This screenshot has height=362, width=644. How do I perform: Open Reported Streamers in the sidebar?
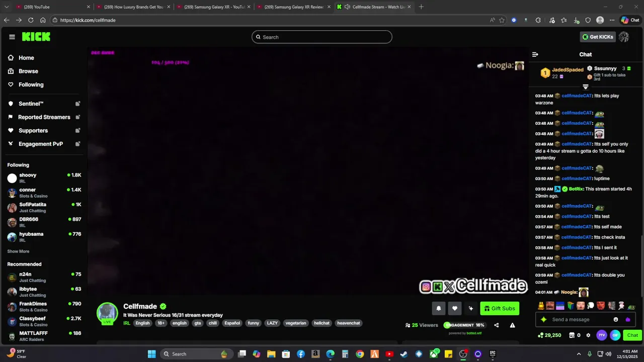coord(44,117)
